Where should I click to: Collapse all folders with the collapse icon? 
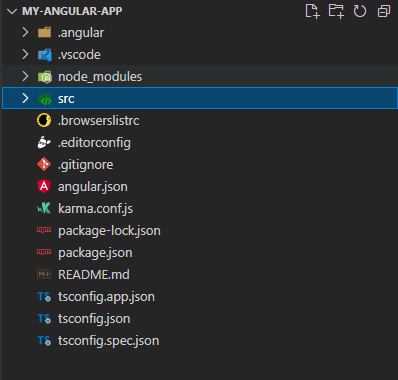pyautogui.click(x=384, y=11)
